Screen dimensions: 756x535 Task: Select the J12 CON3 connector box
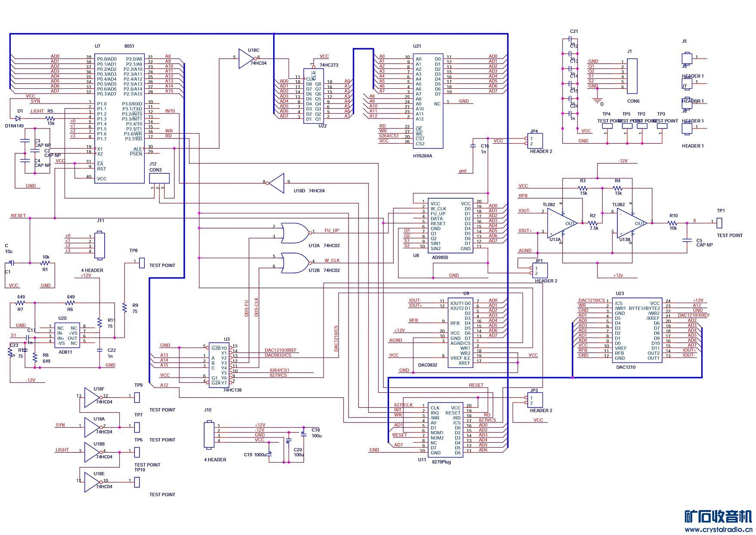tap(159, 178)
